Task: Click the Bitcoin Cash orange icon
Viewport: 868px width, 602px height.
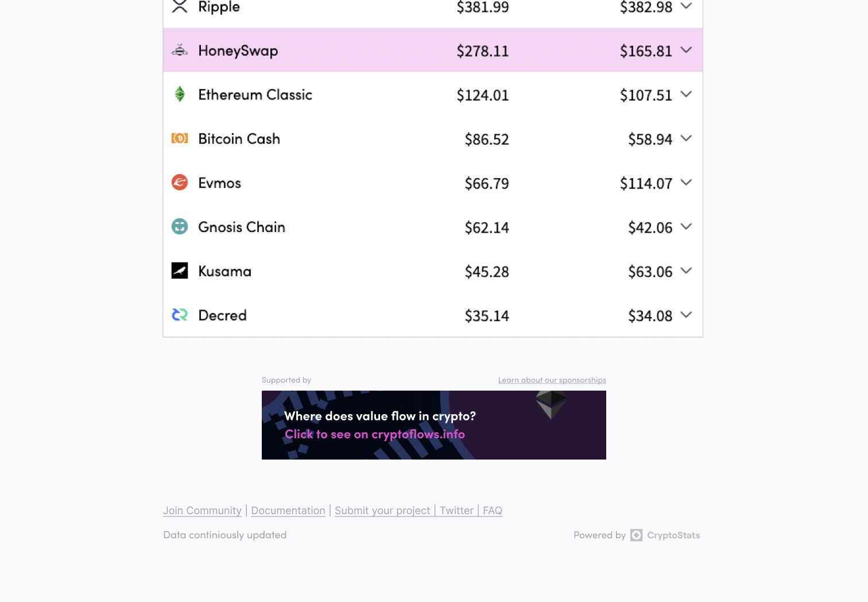Action: tap(180, 138)
